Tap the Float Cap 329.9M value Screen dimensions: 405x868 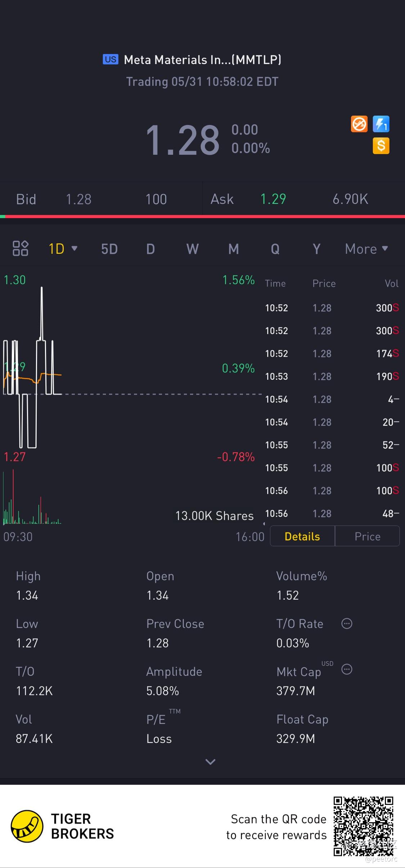click(296, 739)
